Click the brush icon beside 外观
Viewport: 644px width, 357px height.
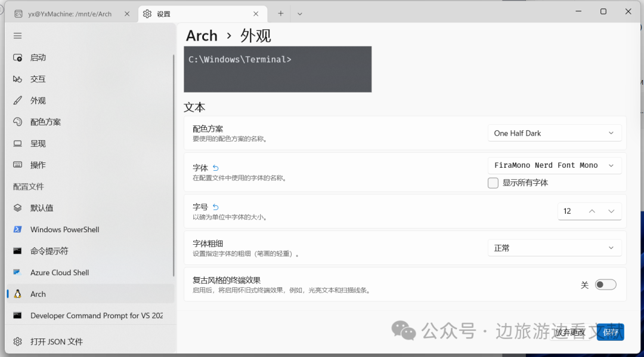pyautogui.click(x=18, y=101)
